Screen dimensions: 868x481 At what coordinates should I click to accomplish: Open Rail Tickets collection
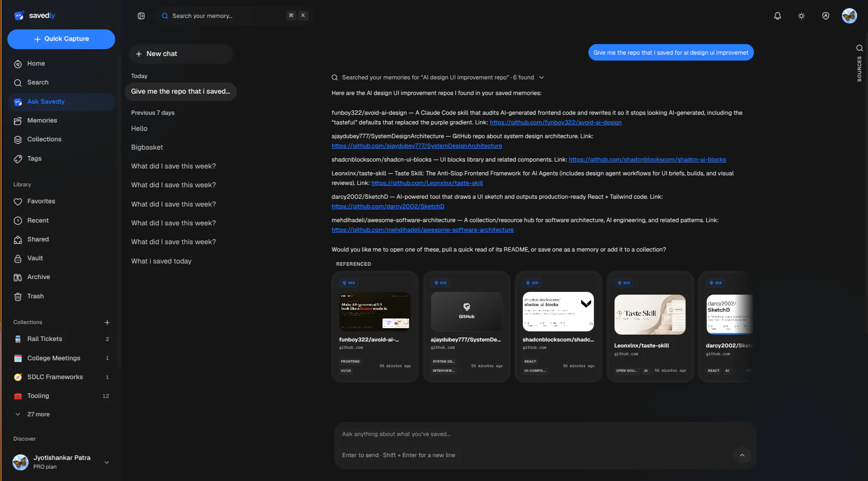point(61,339)
